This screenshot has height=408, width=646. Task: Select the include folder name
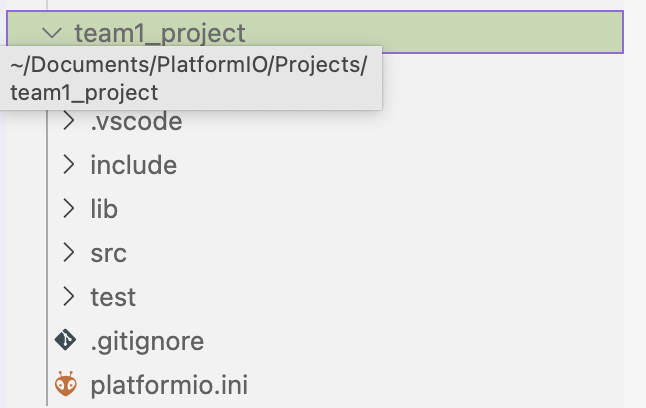[134, 165]
